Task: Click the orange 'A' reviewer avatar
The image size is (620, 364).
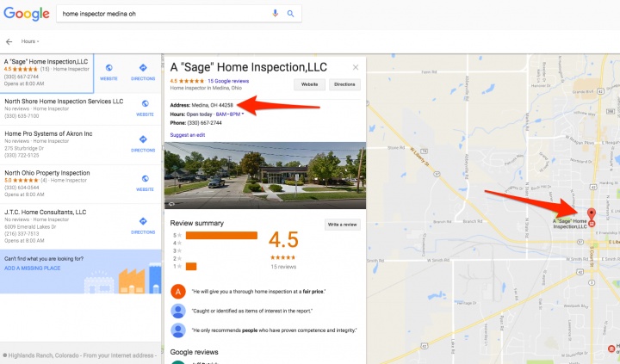Action: pos(178,292)
